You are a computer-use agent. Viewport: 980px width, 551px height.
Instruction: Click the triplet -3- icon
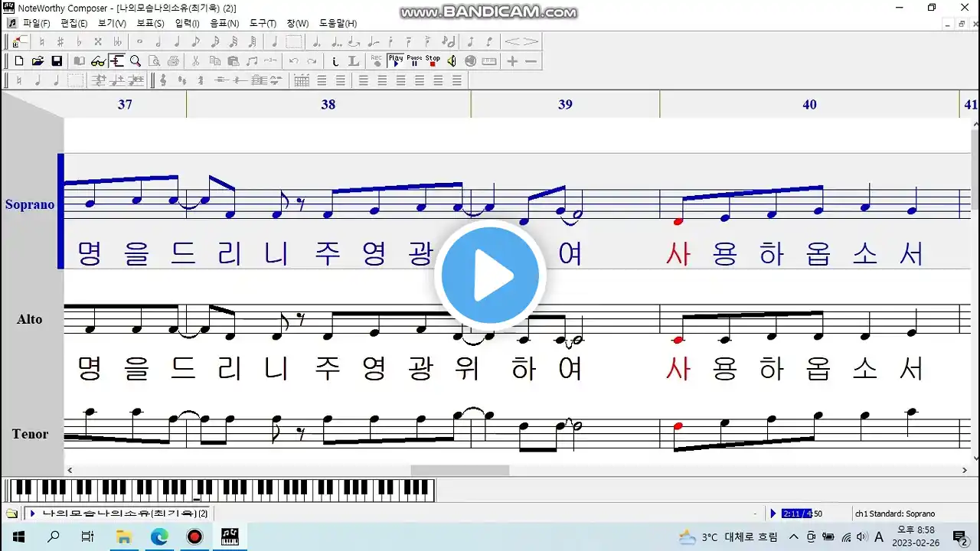click(270, 61)
